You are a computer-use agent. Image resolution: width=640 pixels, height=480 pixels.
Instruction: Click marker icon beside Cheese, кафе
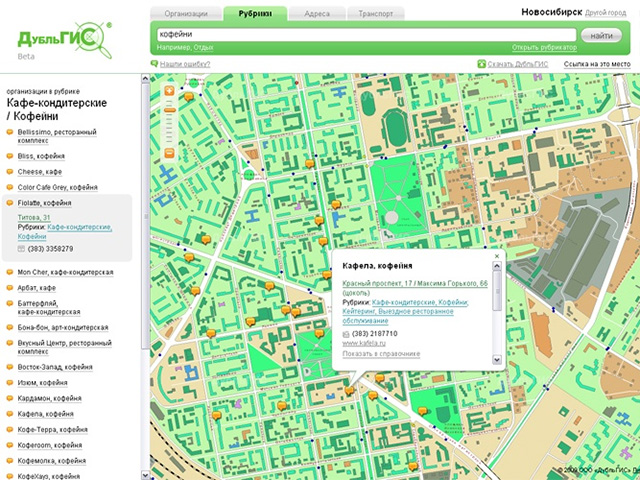(x=9, y=172)
